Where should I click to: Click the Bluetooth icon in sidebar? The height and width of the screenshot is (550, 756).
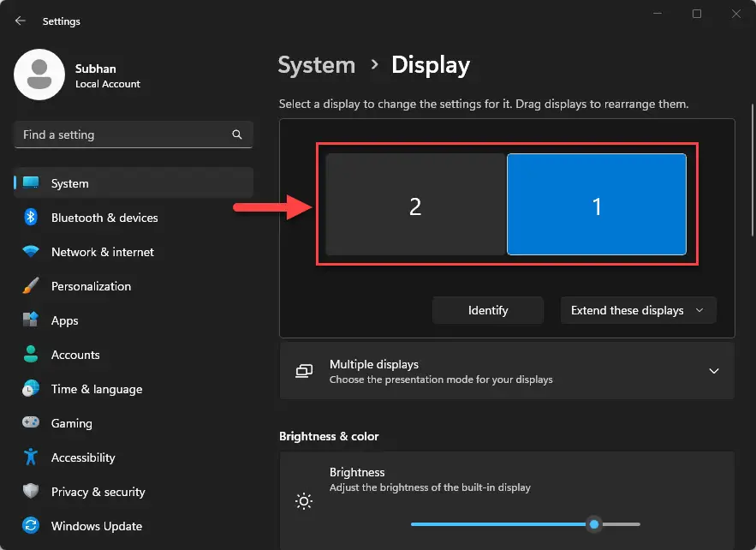(31, 217)
